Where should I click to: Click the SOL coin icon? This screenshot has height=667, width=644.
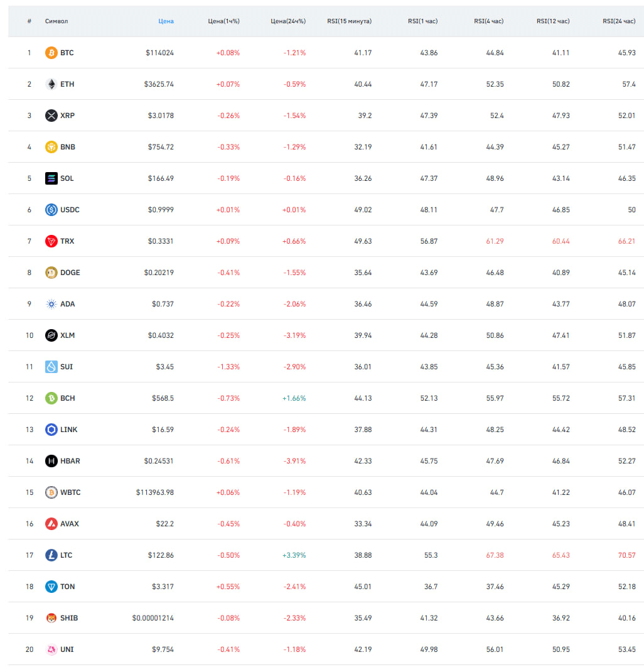(x=51, y=178)
